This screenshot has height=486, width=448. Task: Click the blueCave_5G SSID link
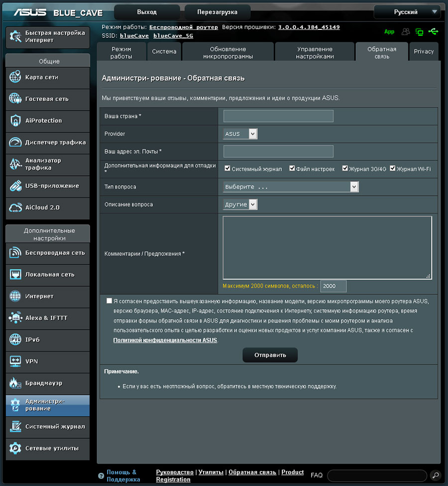173,36
